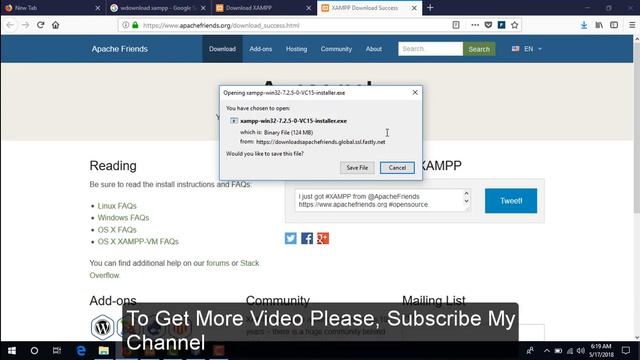
Task: Close the Opening xampp installer dialog
Action: point(415,93)
